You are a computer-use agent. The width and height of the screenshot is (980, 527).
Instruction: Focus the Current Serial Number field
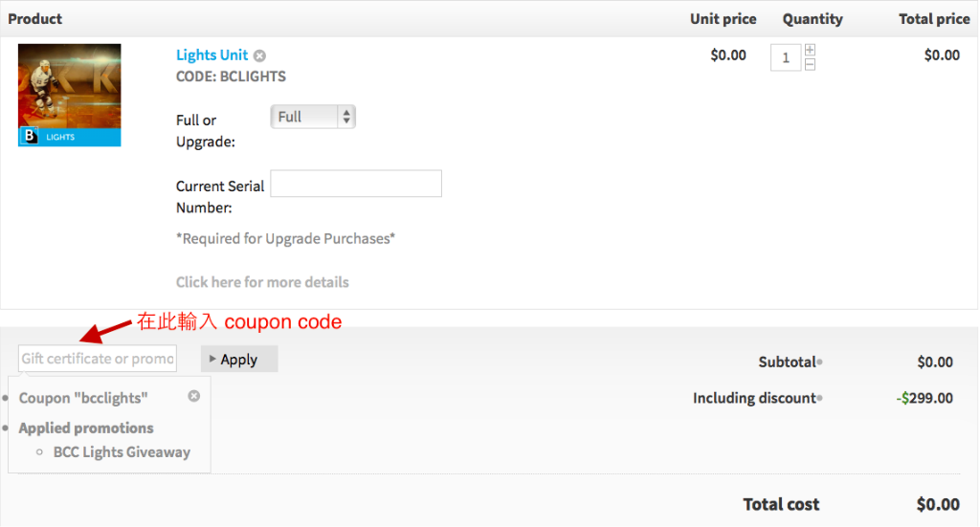click(356, 184)
